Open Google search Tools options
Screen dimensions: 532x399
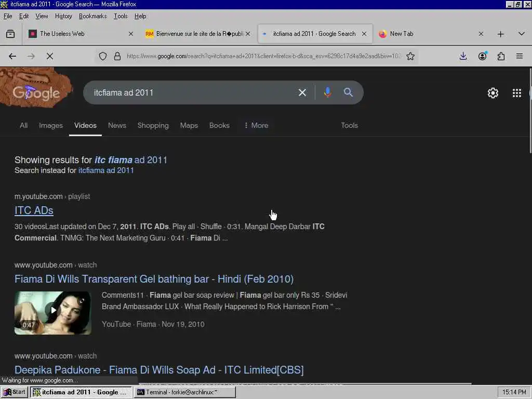click(350, 126)
